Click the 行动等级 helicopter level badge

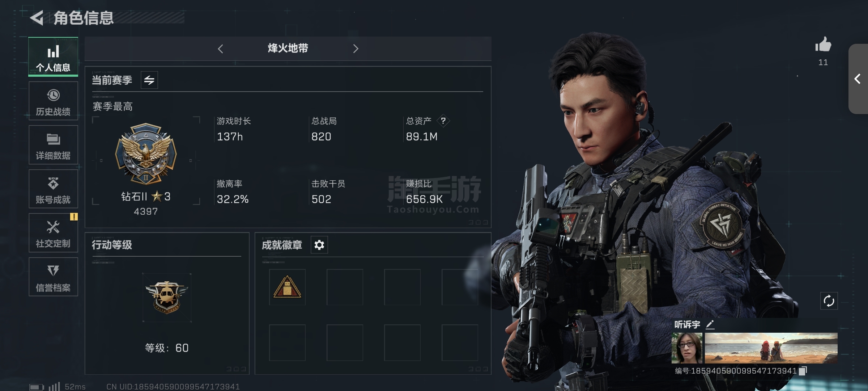(x=167, y=298)
